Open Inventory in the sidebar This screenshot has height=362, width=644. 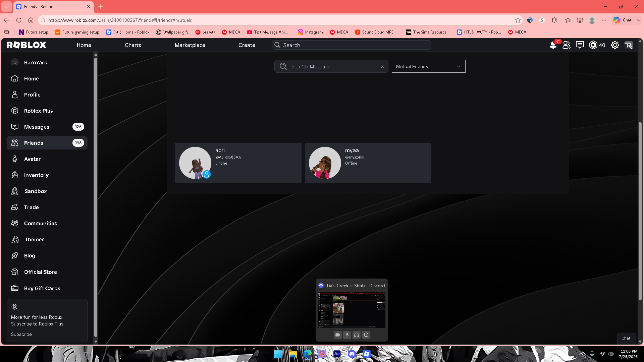pos(47,175)
